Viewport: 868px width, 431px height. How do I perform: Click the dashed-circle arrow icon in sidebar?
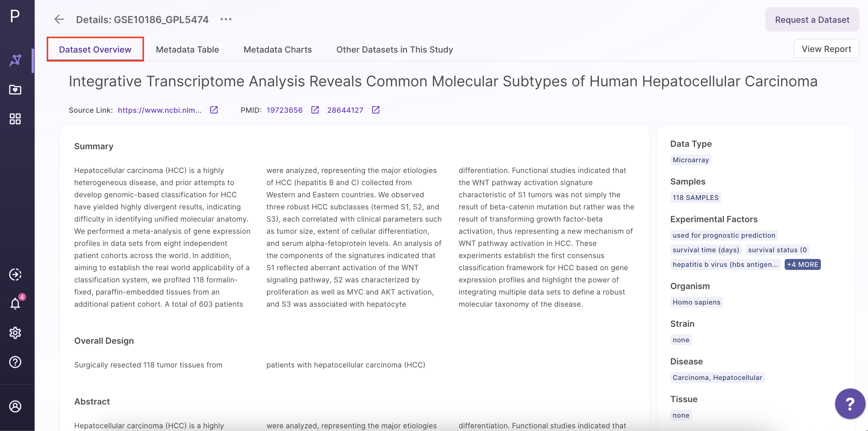pos(15,274)
